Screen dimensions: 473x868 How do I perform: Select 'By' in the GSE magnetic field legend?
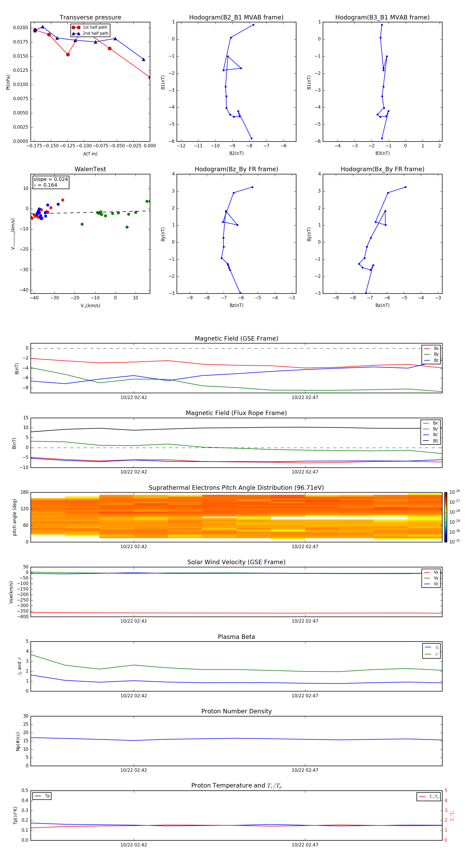[x=431, y=354]
